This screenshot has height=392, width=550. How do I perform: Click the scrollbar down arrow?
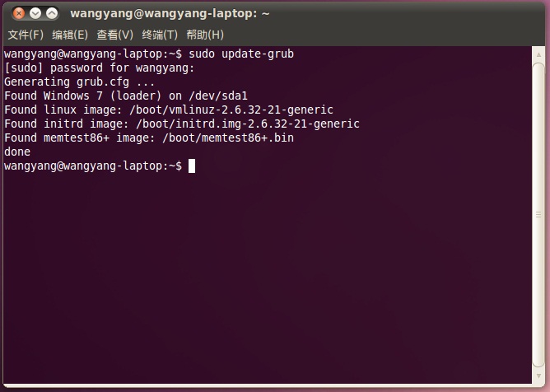[538, 376]
